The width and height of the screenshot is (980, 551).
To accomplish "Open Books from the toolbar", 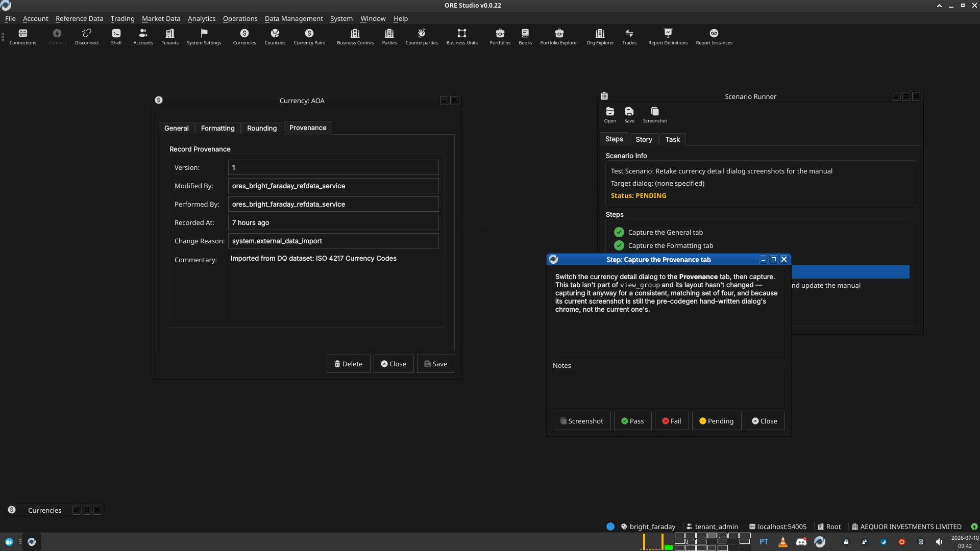I will click(x=525, y=36).
